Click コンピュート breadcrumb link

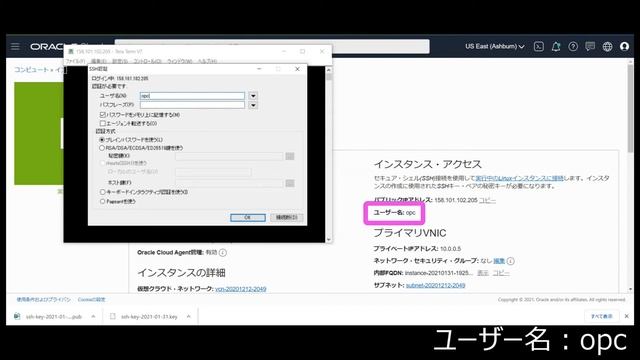(x=31, y=70)
